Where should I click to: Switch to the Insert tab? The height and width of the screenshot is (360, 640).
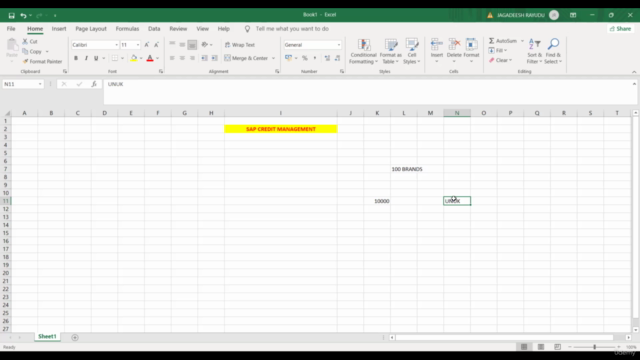coord(59,29)
